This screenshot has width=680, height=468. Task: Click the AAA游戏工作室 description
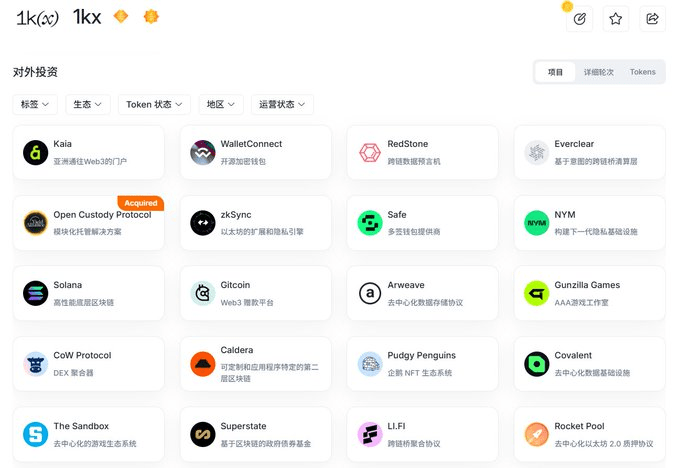coord(581,302)
